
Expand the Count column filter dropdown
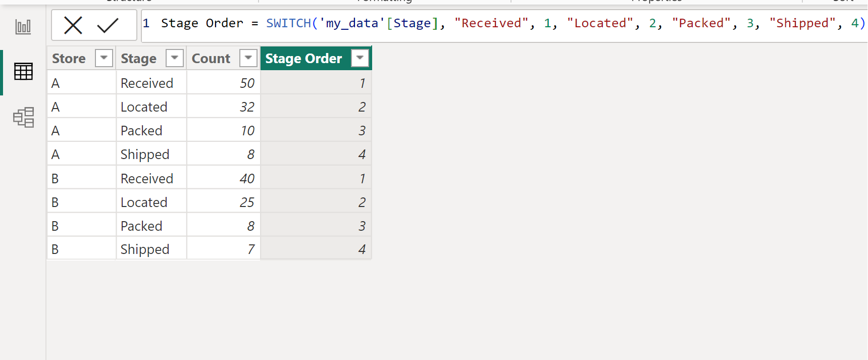[248, 58]
